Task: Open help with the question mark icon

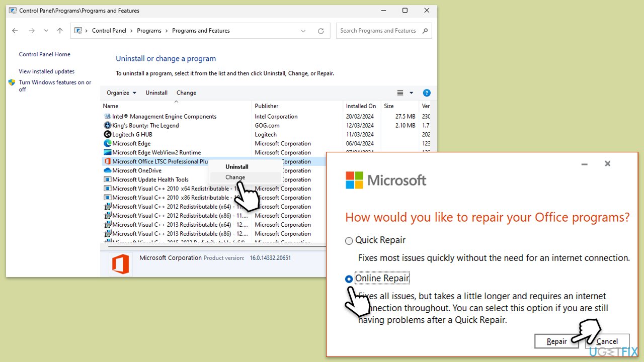Action: tap(427, 93)
